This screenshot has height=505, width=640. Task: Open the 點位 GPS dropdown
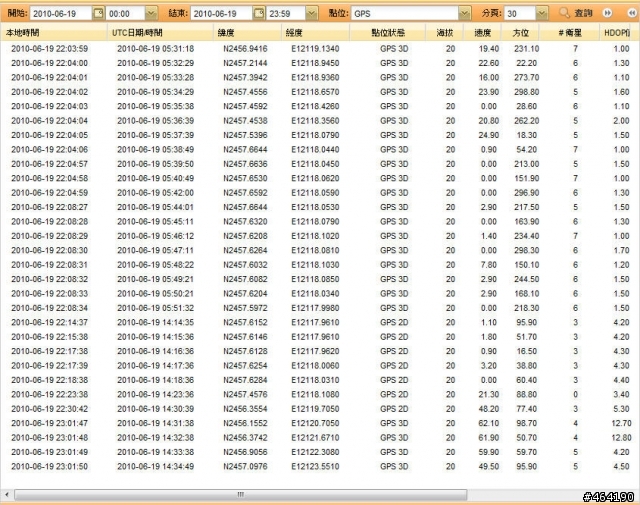464,13
